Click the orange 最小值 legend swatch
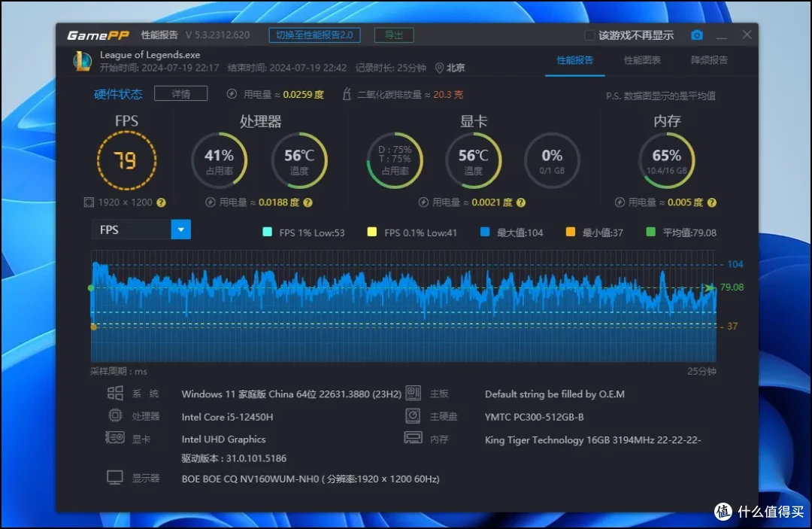Viewport: 812px width, 529px height. click(570, 232)
